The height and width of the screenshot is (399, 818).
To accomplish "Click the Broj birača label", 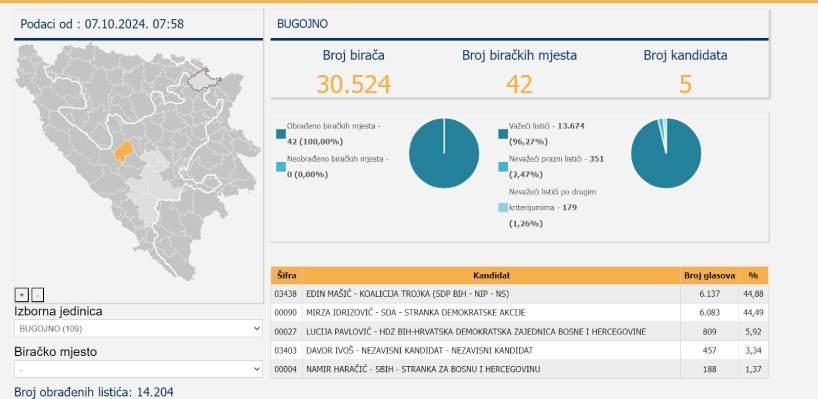I will 354,55.
